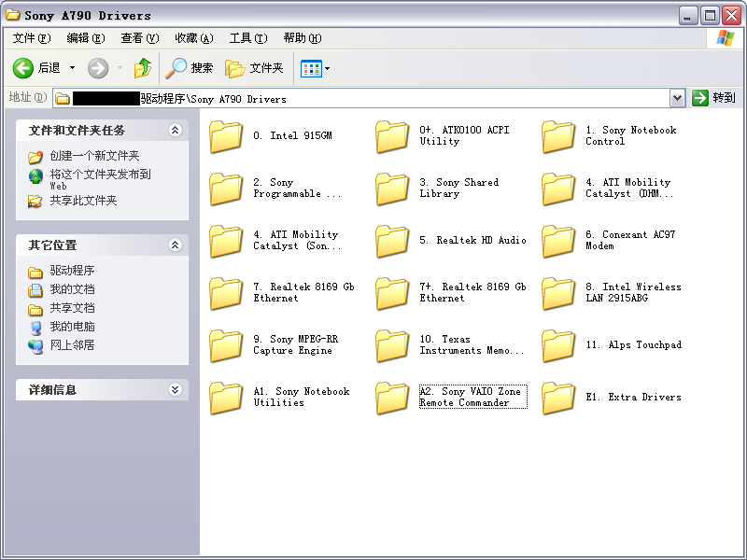Viewport: 747px width, 560px height.
Task: Toggle the Folders pane button
Action: tap(254, 68)
